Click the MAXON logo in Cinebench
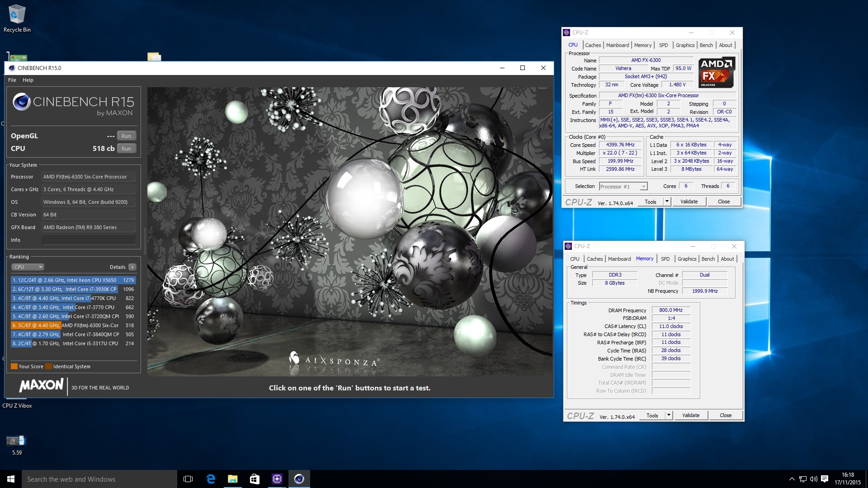Viewport: 868px width, 488px height. [41, 385]
